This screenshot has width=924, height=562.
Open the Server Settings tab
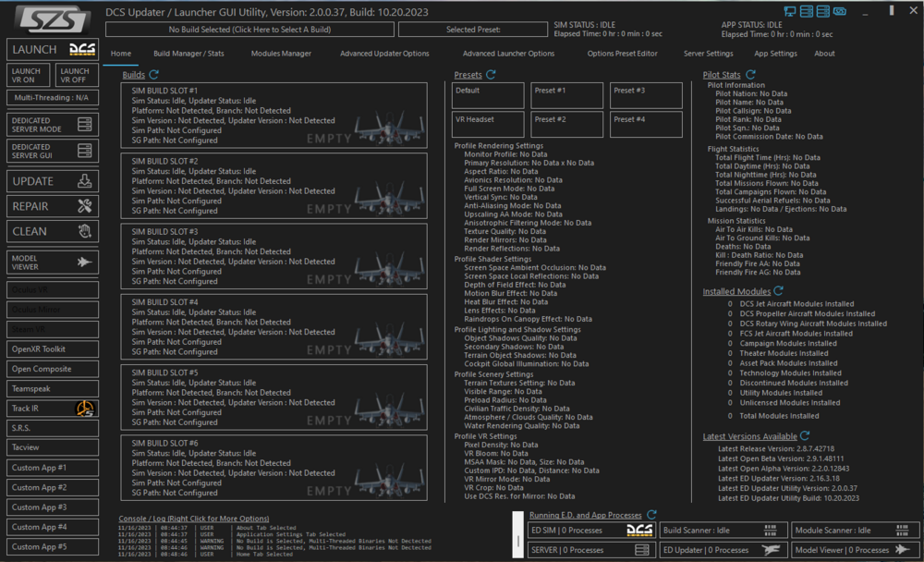pyautogui.click(x=709, y=54)
